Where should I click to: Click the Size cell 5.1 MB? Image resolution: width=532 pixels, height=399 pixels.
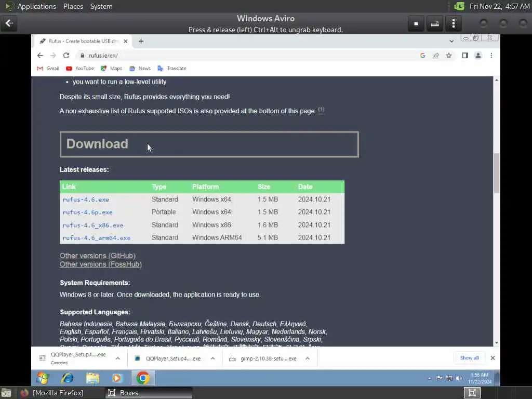click(x=268, y=237)
